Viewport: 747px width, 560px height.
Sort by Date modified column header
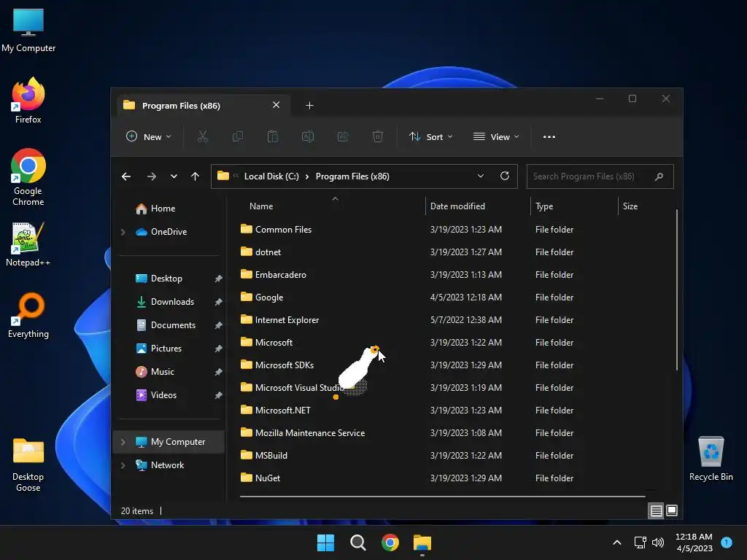pos(478,206)
